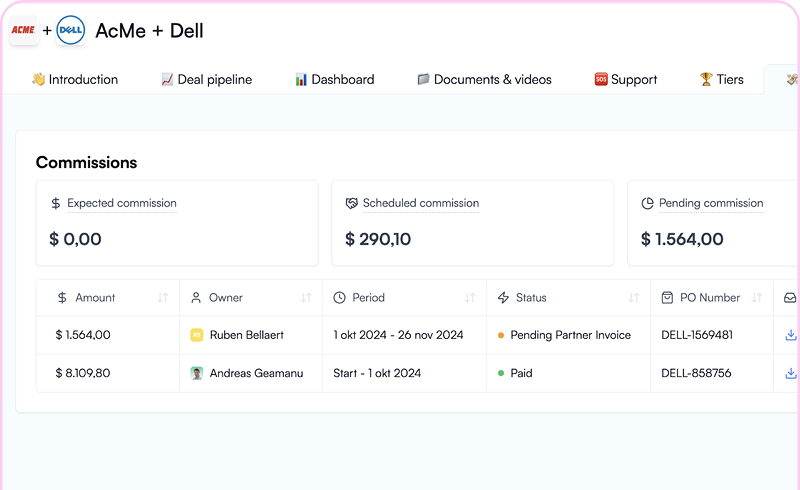The width and height of the screenshot is (800, 490).
Task: Download invoice for DELL-858756 row
Action: [791, 374]
